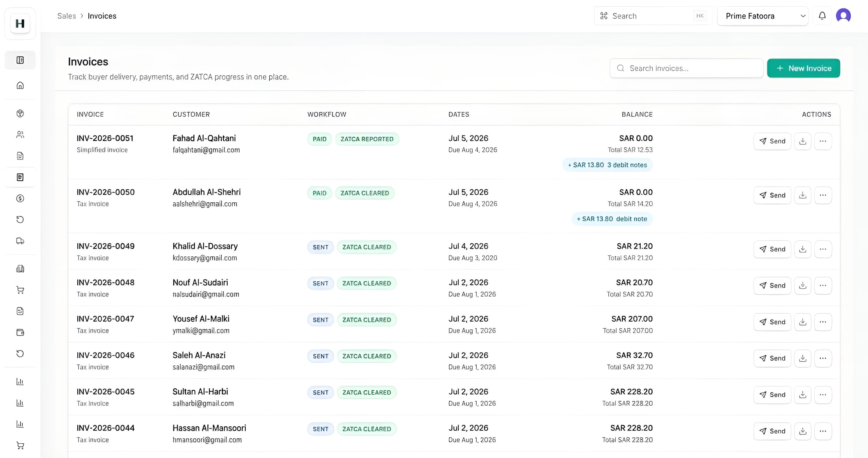
Task: Open more actions for INV-2026-0046
Action: [823, 358]
